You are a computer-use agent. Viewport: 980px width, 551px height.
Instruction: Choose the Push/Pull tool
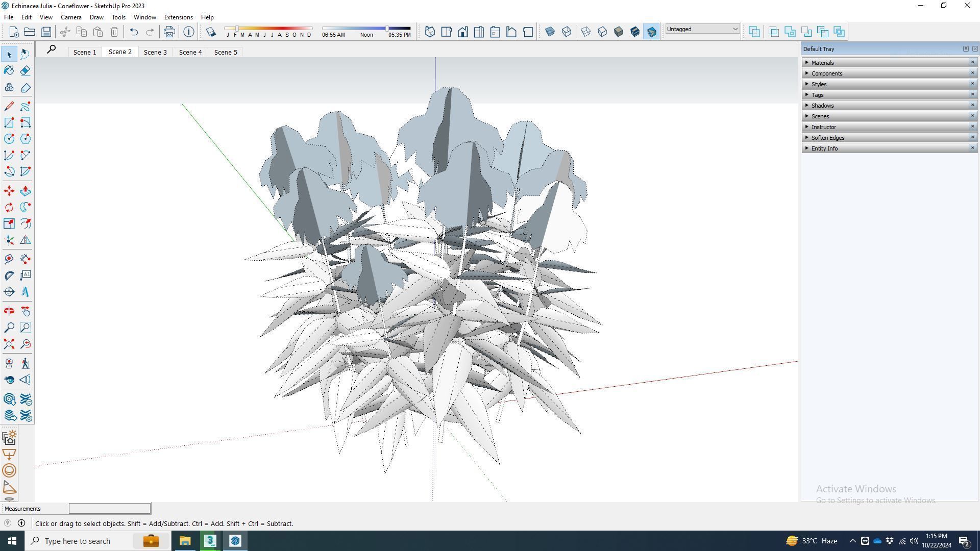pos(26,191)
